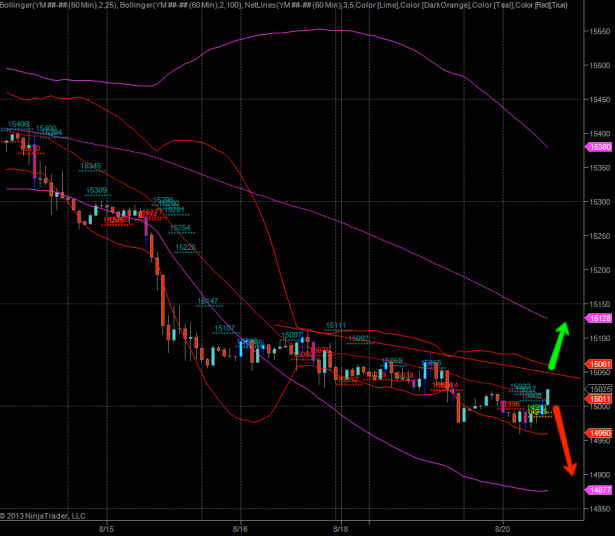Select the pink 15380 price marker
This screenshot has height=536, width=615.
600,147
